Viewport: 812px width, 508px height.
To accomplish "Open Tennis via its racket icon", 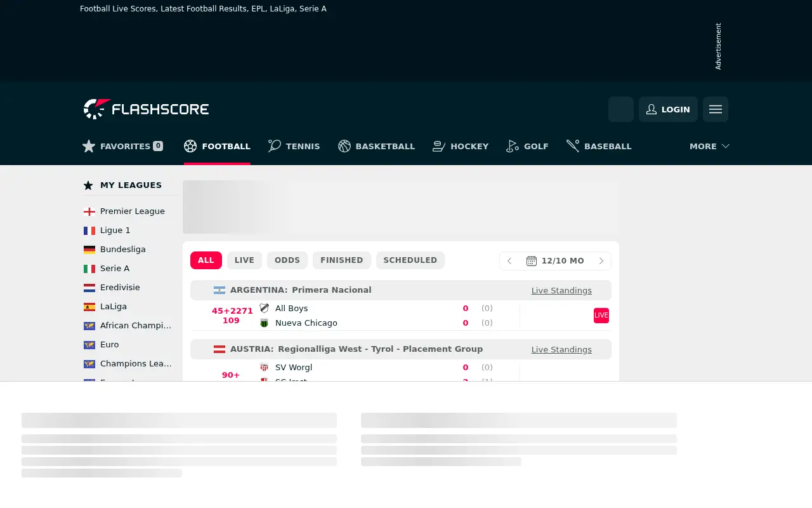I will pos(275,146).
